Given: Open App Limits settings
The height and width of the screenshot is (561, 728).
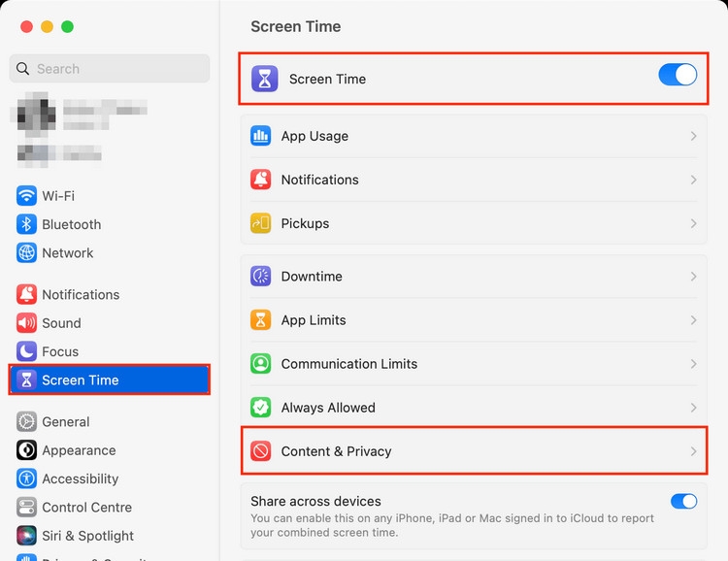Looking at the screenshot, I should tap(474, 319).
